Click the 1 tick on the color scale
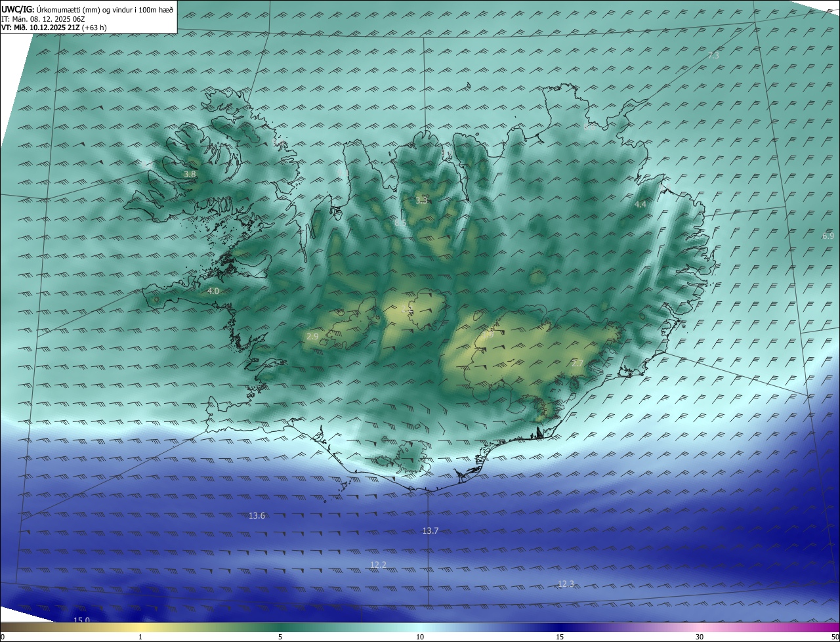The image size is (840, 642). 140,637
